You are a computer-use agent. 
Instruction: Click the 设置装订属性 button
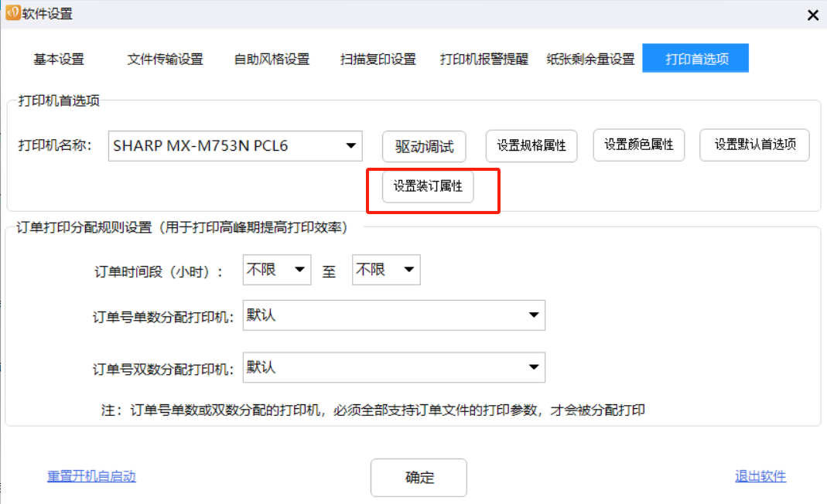tap(428, 187)
